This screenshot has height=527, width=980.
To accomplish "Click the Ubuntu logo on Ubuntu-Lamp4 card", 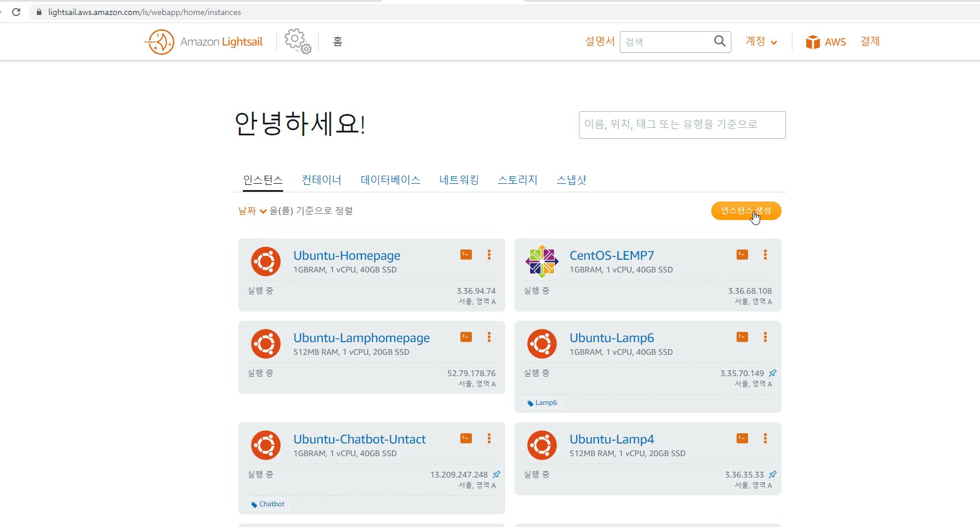I will (542, 445).
